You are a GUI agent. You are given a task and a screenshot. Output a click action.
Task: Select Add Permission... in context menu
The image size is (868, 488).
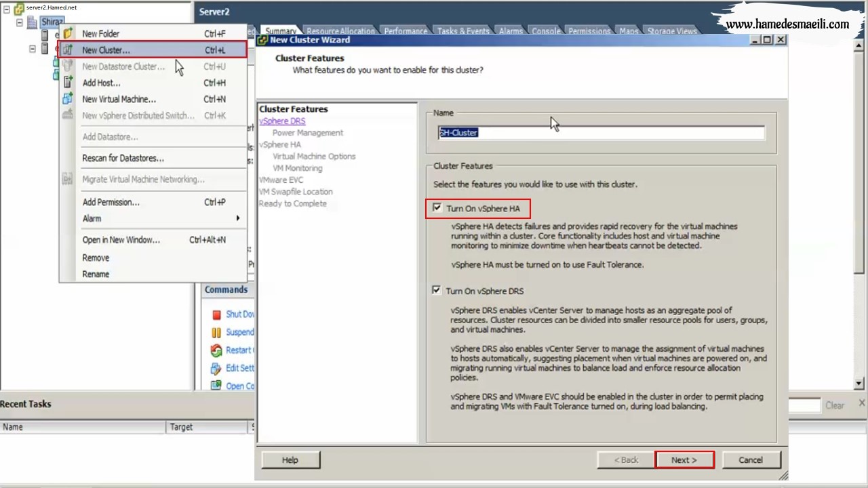point(153,202)
